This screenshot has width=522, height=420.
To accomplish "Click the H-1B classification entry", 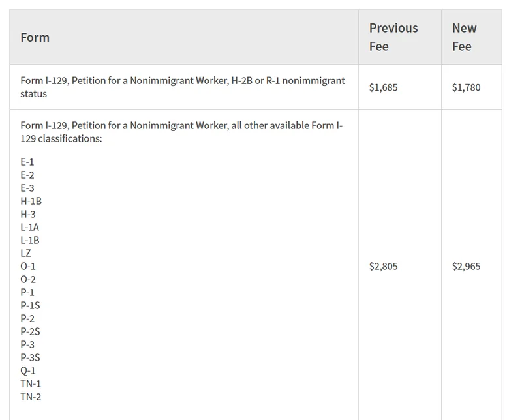I will tap(31, 201).
